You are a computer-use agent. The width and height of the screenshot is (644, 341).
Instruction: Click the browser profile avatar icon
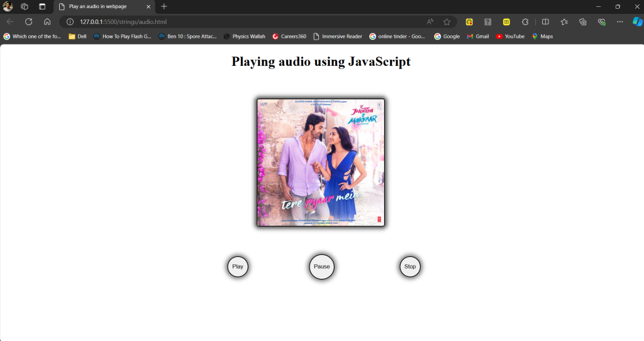click(8, 6)
